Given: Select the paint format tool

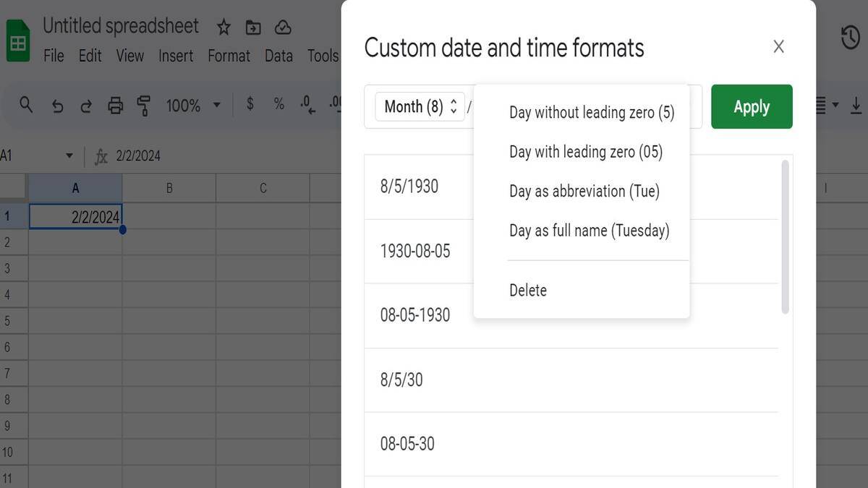Looking at the screenshot, I should tap(144, 106).
